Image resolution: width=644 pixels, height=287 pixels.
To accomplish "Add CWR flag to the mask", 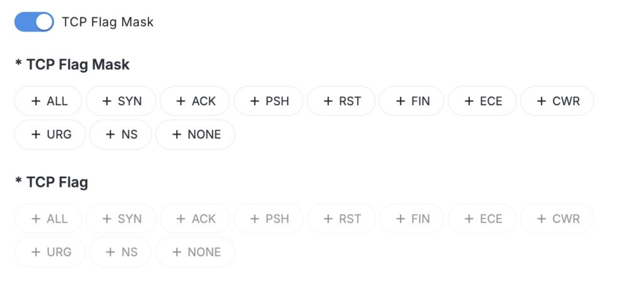I will [x=557, y=101].
